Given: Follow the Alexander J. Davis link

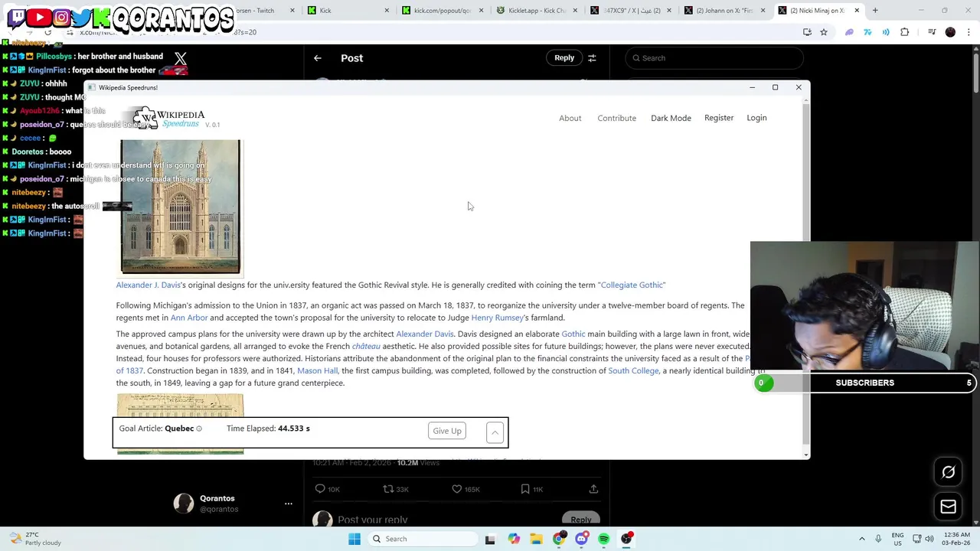Looking at the screenshot, I should tap(149, 285).
